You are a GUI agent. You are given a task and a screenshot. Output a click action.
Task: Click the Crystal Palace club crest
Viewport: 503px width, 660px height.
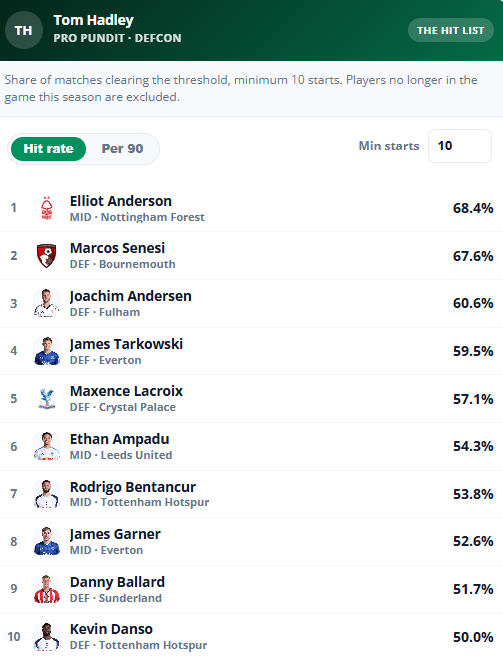[47, 399]
